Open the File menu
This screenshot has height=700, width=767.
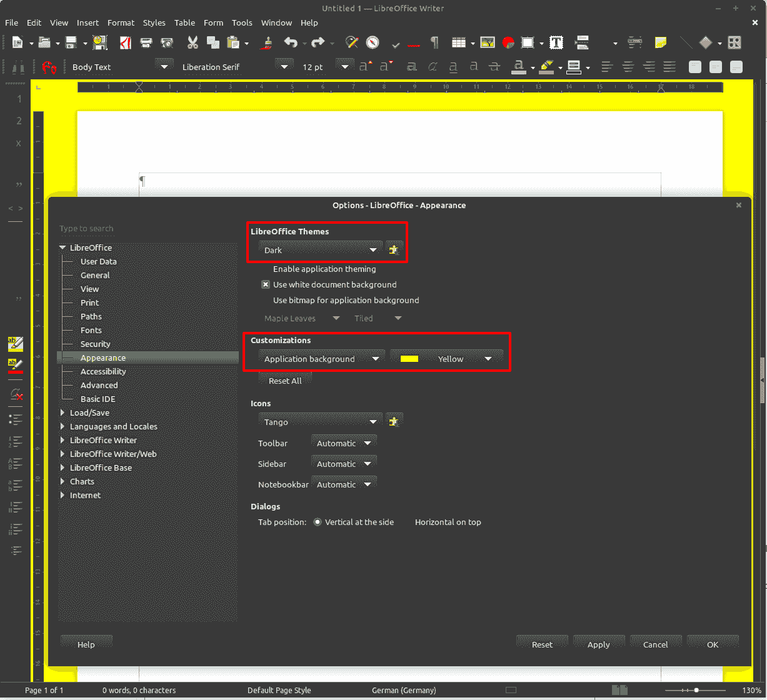pyautogui.click(x=11, y=22)
